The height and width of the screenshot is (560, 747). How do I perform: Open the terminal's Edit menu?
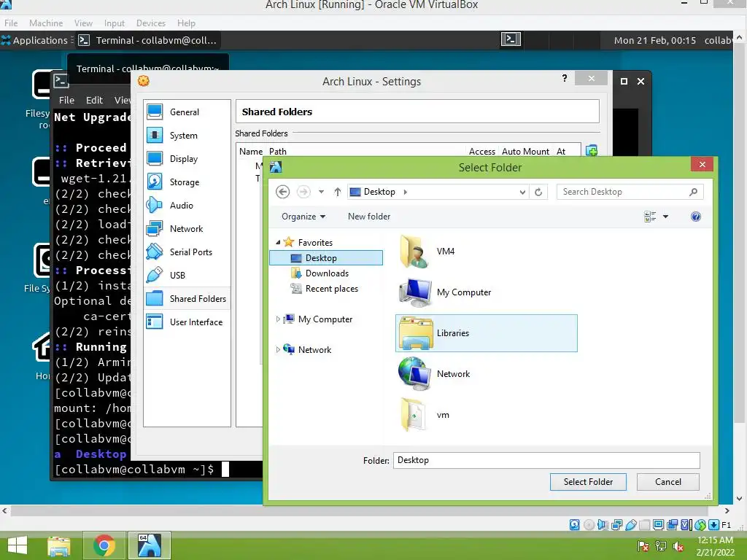94,100
